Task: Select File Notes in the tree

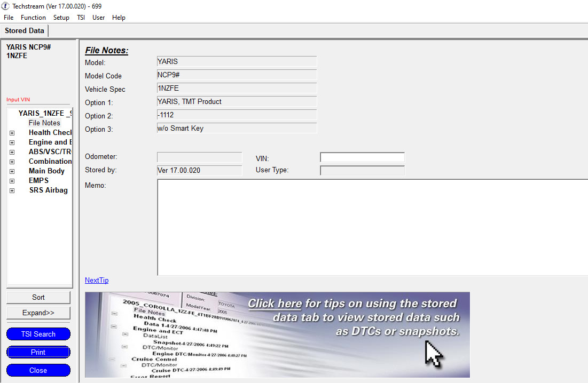Action: [44, 123]
